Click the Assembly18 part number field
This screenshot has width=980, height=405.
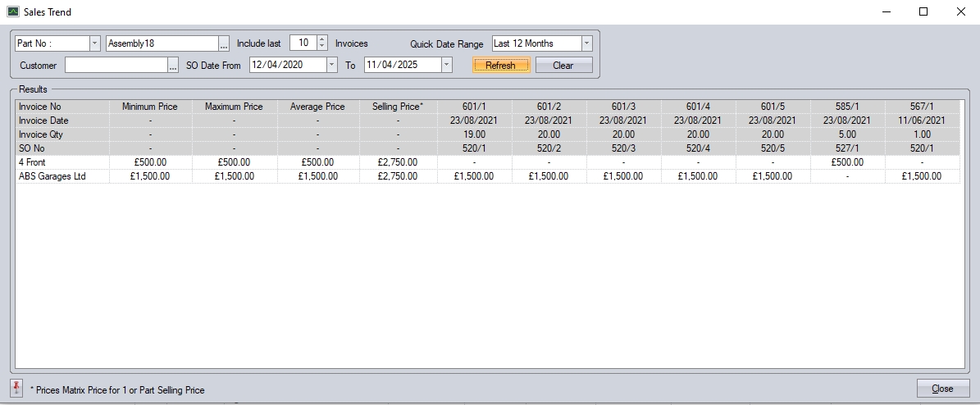pyautogui.click(x=161, y=43)
